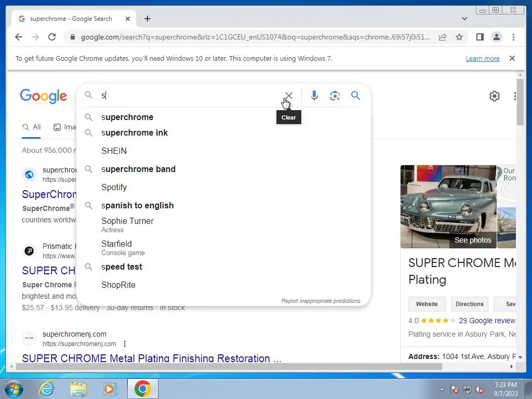Open Chrome side panel
Image resolution: width=532 pixels, height=399 pixels.
click(x=480, y=37)
